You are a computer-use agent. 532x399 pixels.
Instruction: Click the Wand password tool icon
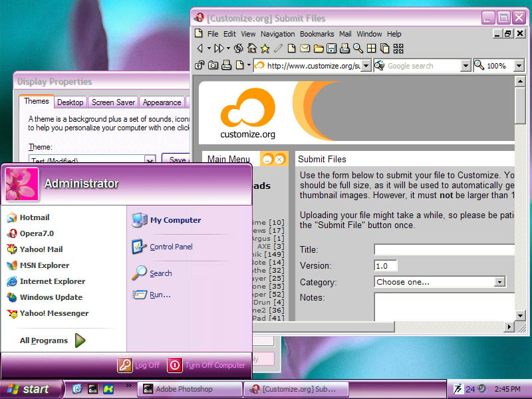coord(278,49)
